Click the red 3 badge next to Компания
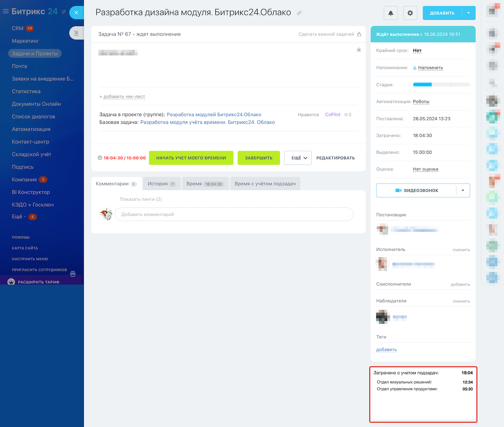This screenshot has height=427, width=504. pos(43,180)
